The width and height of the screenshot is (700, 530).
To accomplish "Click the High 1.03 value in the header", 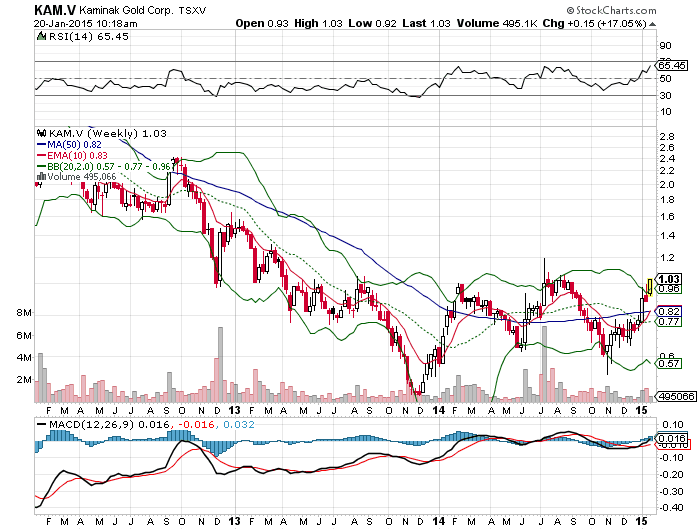I will 318,23.
